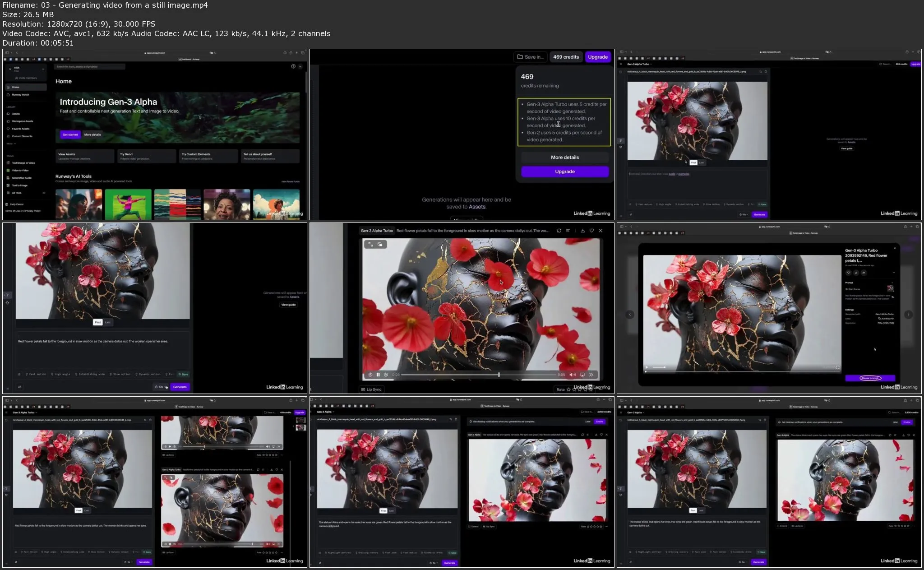Open the 10s duration dropdown beside Generate

tap(161, 387)
